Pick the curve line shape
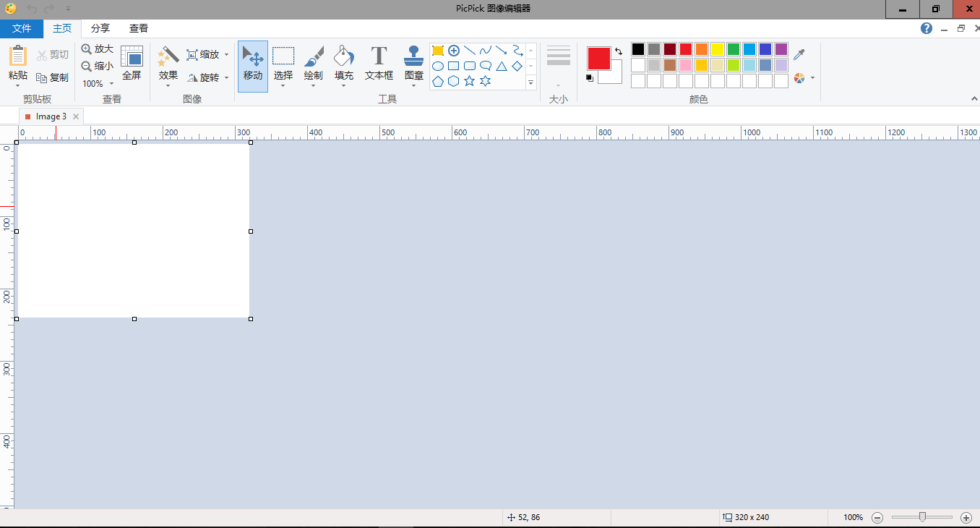980x528 pixels. click(x=486, y=51)
